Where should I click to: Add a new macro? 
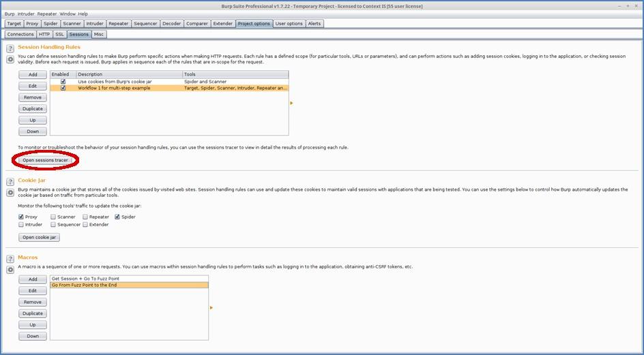pyautogui.click(x=33, y=279)
